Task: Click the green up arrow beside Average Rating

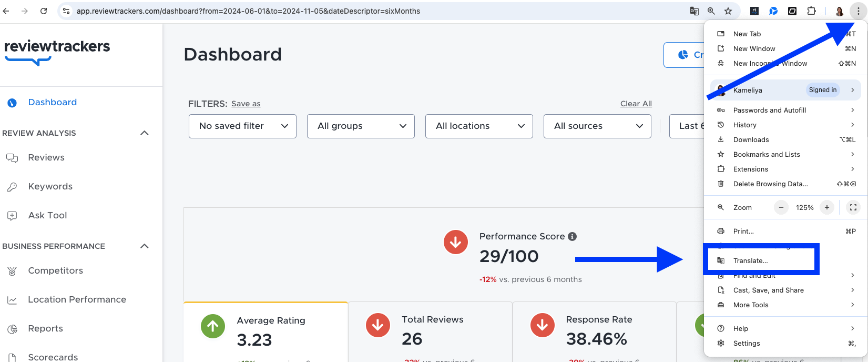Action: [213, 326]
